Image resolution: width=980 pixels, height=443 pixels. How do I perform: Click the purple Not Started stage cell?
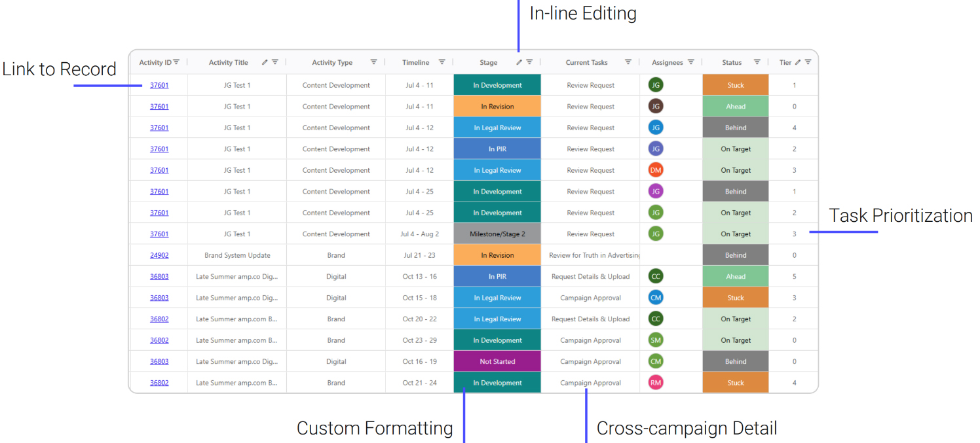click(x=497, y=361)
